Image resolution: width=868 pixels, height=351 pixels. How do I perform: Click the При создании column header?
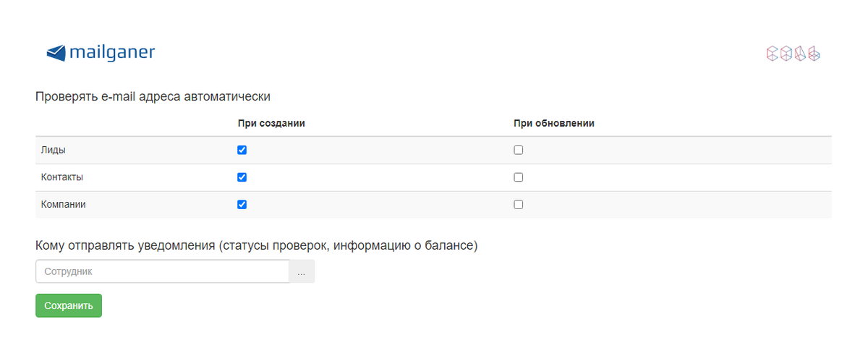point(271,123)
